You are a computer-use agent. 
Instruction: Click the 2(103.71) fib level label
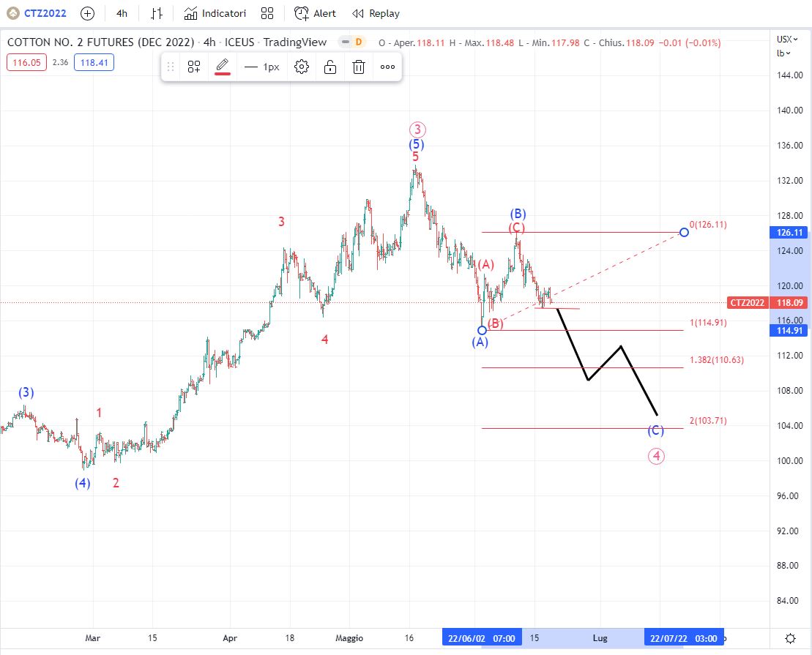coord(708,420)
